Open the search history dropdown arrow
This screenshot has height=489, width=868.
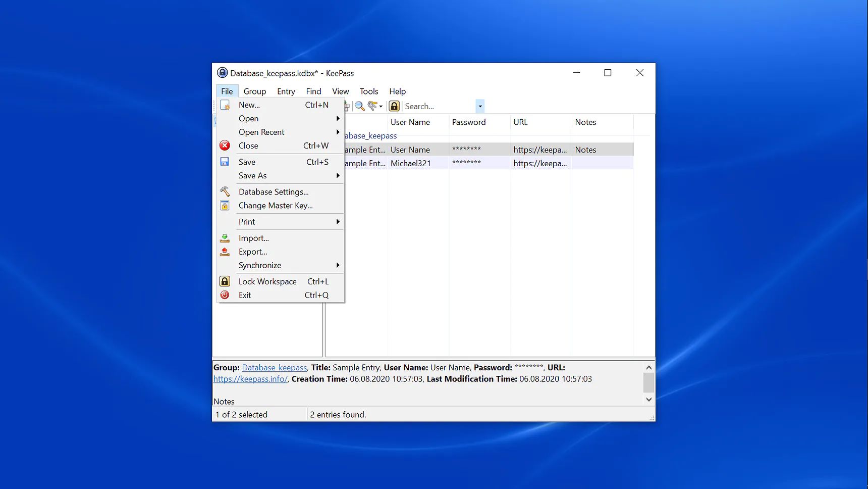(480, 106)
